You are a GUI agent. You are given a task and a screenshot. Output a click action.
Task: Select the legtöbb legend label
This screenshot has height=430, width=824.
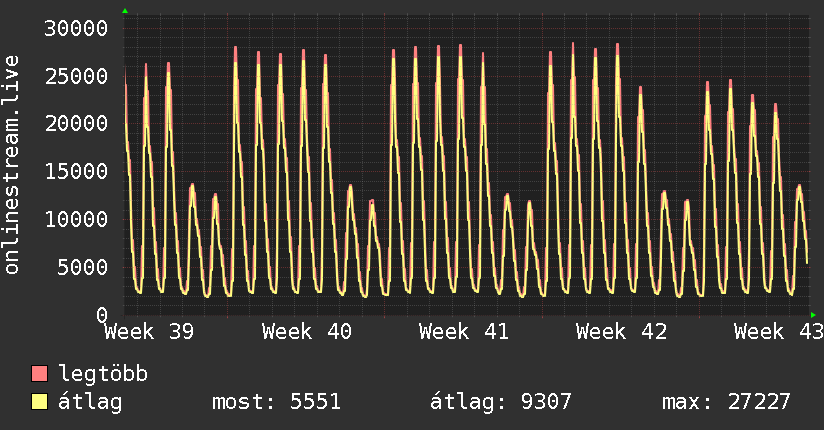point(103,374)
